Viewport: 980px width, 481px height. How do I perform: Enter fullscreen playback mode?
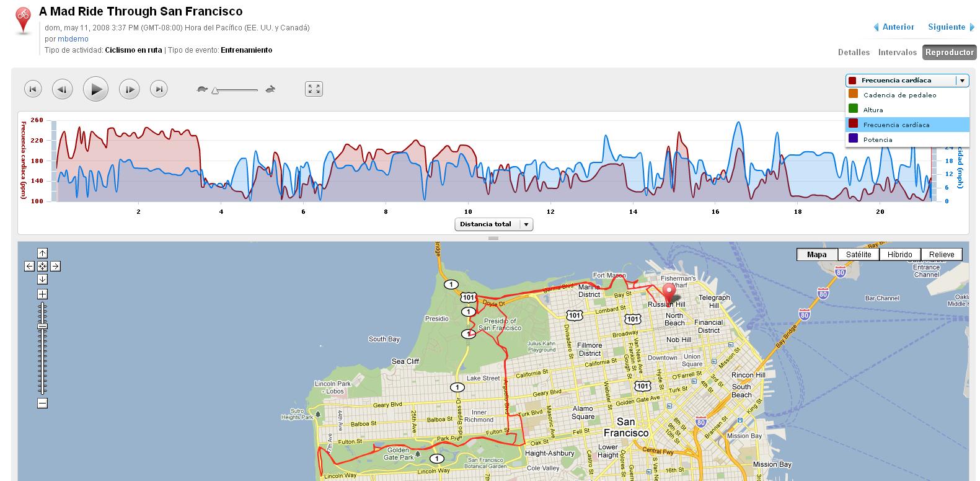click(314, 89)
